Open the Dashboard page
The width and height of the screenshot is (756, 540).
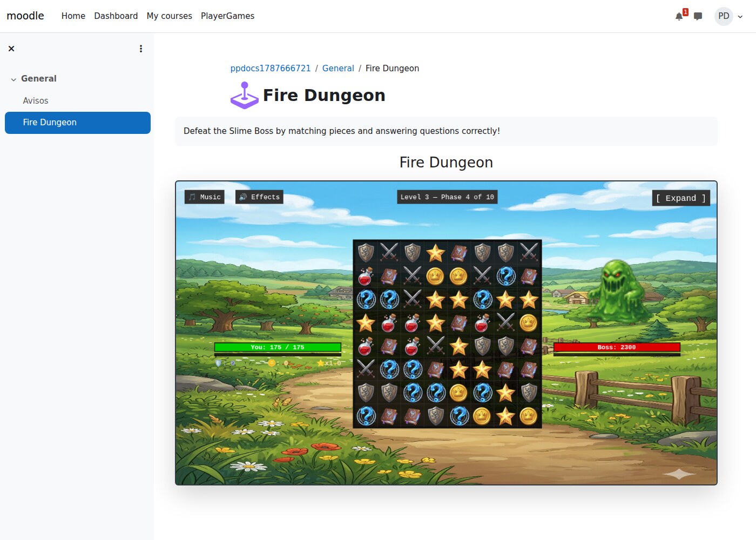pos(116,16)
